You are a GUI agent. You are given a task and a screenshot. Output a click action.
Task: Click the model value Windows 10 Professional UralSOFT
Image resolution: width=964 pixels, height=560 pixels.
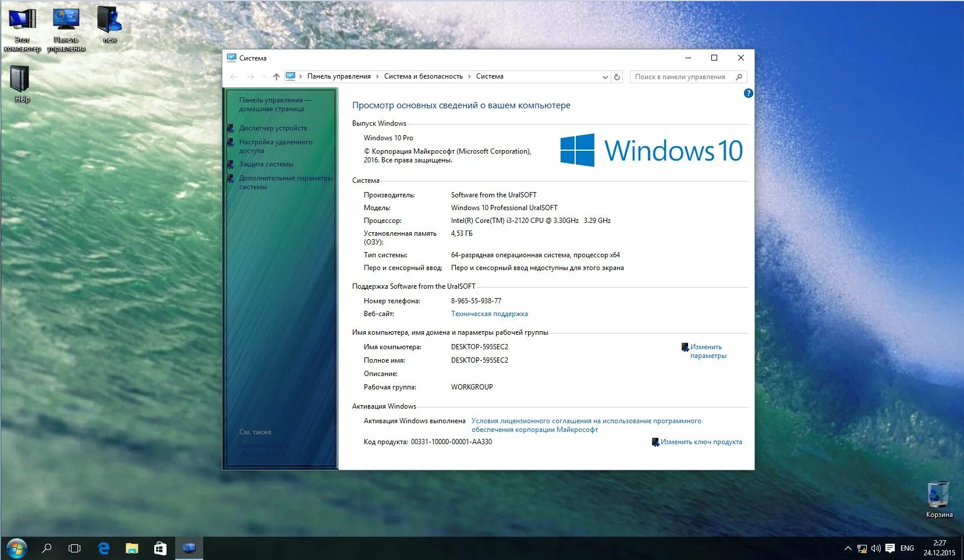click(504, 208)
